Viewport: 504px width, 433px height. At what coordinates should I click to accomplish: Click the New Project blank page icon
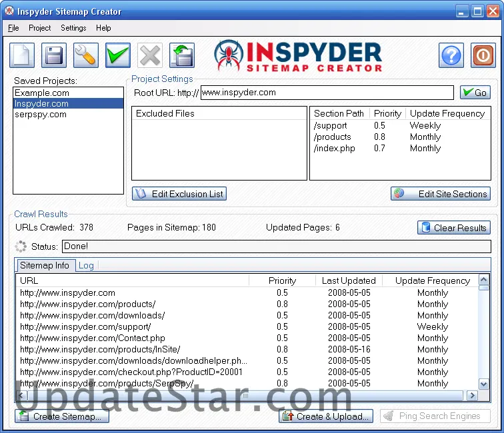click(x=22, y=55)
